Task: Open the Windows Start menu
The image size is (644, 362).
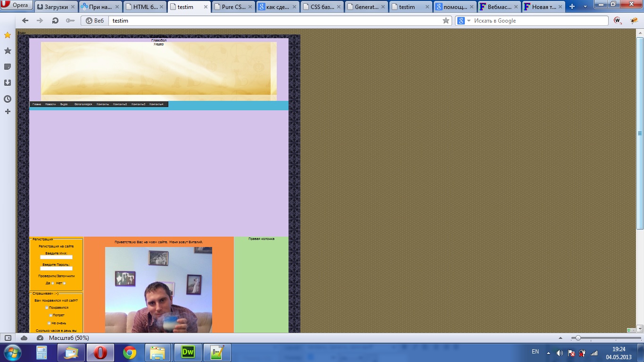Action: pyautogui.click(x=13, y=353)
